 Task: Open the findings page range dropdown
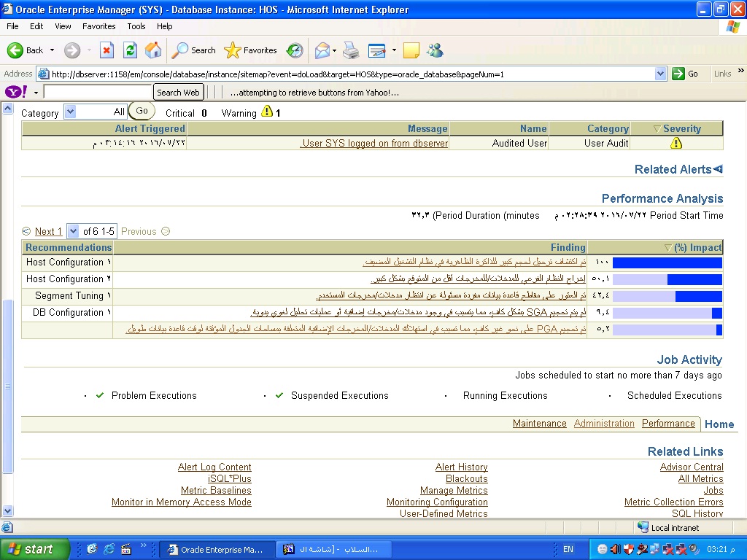[x=72, y=231]
